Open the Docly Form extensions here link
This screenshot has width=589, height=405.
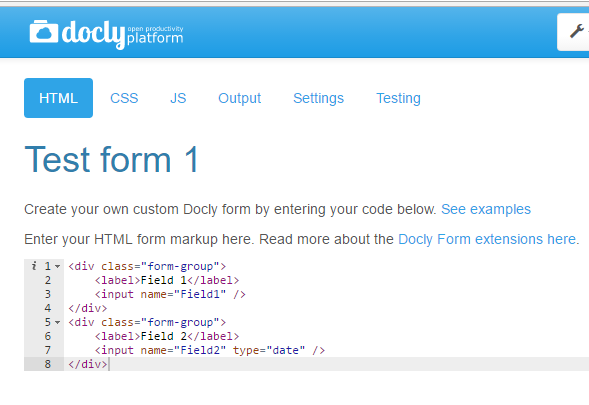487,239
